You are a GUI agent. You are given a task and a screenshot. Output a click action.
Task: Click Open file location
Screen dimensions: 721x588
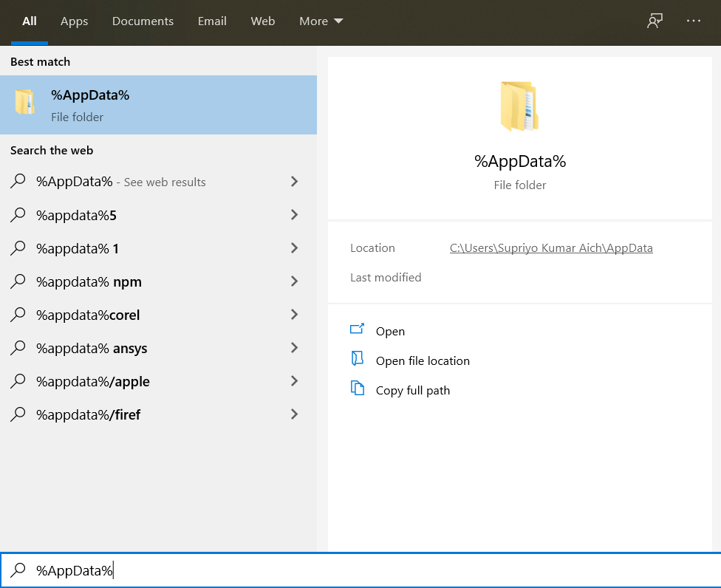click(423, 361)
